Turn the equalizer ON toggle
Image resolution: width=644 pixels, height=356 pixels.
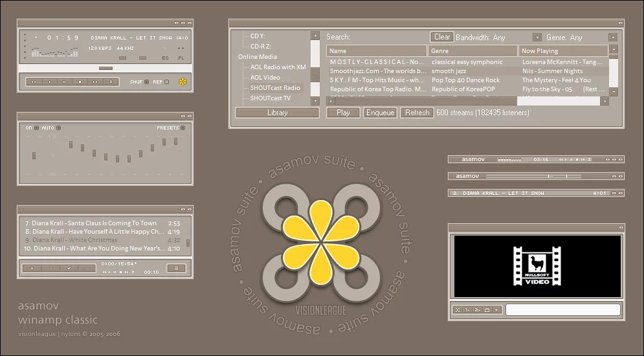coord(36,128)
